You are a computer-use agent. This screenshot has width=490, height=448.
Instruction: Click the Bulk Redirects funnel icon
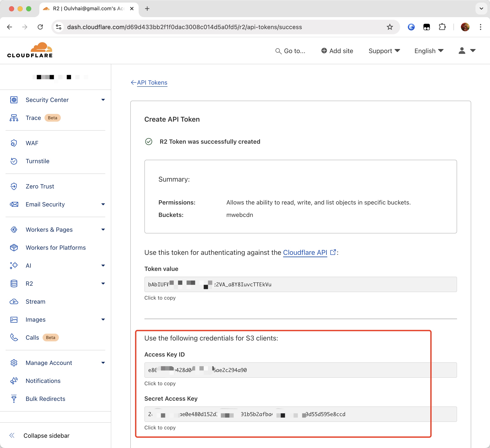pyautogui.click(x=14, y=399)
